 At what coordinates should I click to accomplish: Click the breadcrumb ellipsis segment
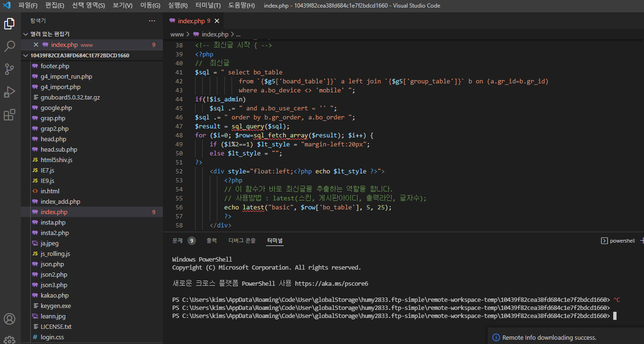coord(238,34)
